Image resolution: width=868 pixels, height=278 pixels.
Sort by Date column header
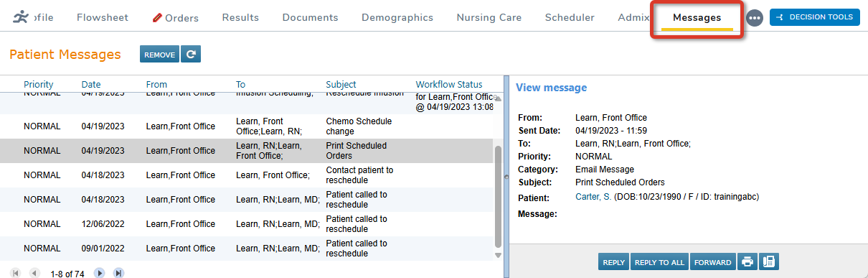91,84
